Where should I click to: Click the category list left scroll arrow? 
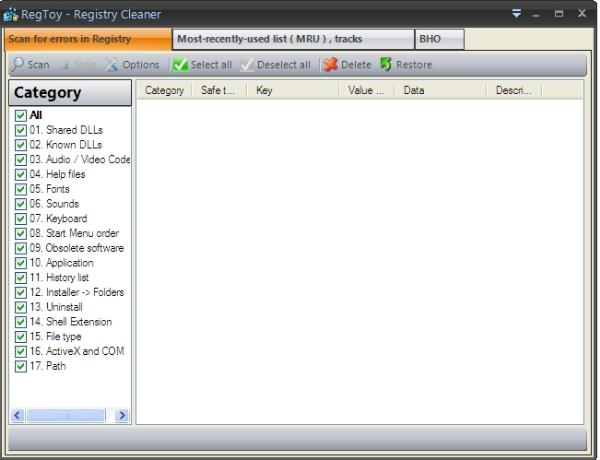tap(18, 415)
